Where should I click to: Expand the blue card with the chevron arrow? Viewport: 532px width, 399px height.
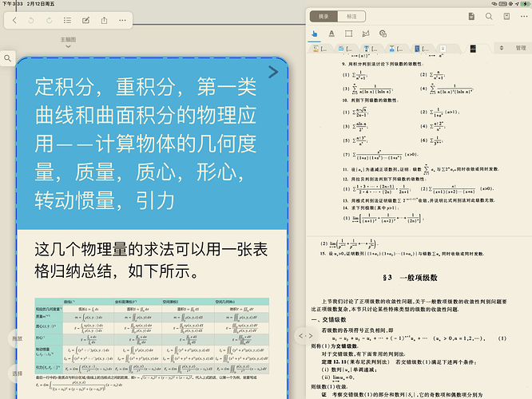pyautogui.click(x=273, y=72)
